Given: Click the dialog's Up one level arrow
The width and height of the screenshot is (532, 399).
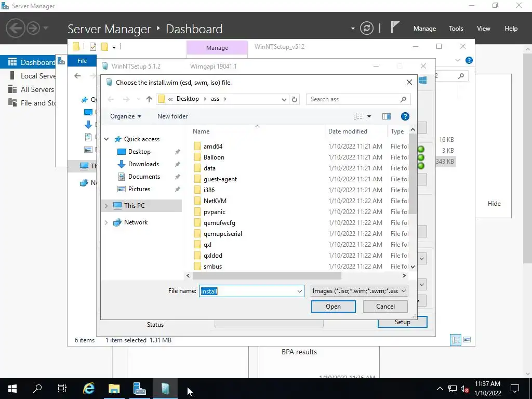Looking at the screenshot, I should [149, 99].
